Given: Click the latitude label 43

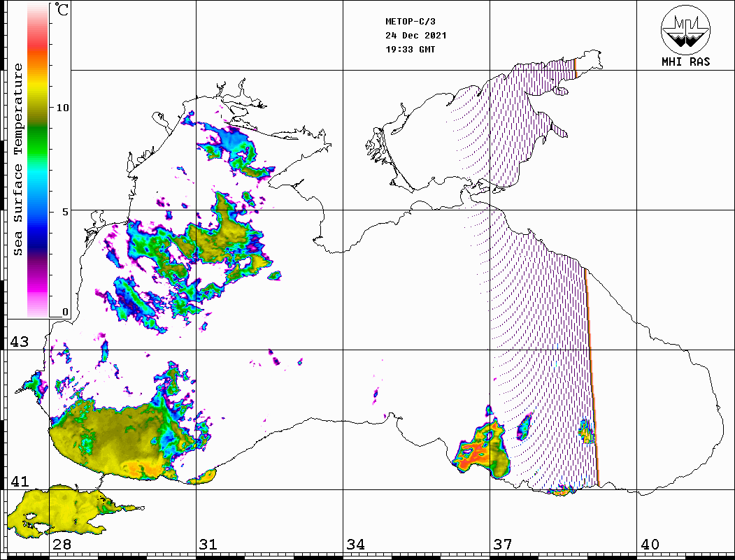Looking at the screenshot, I should [x=19, y=342].
